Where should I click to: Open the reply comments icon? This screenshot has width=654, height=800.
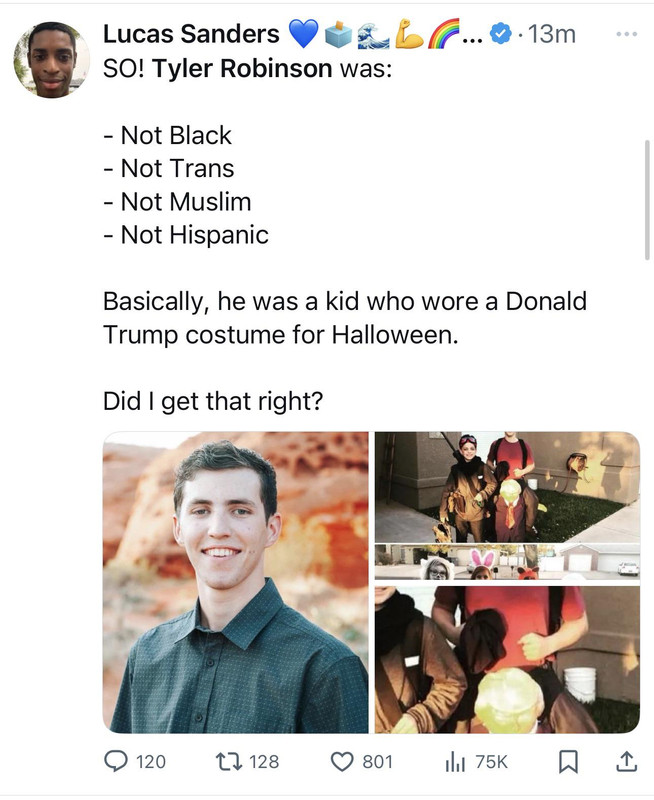coord(116,762)
